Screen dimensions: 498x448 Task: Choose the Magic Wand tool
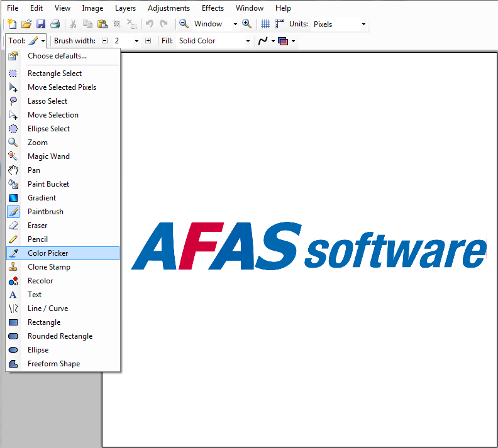click(63, 156)
